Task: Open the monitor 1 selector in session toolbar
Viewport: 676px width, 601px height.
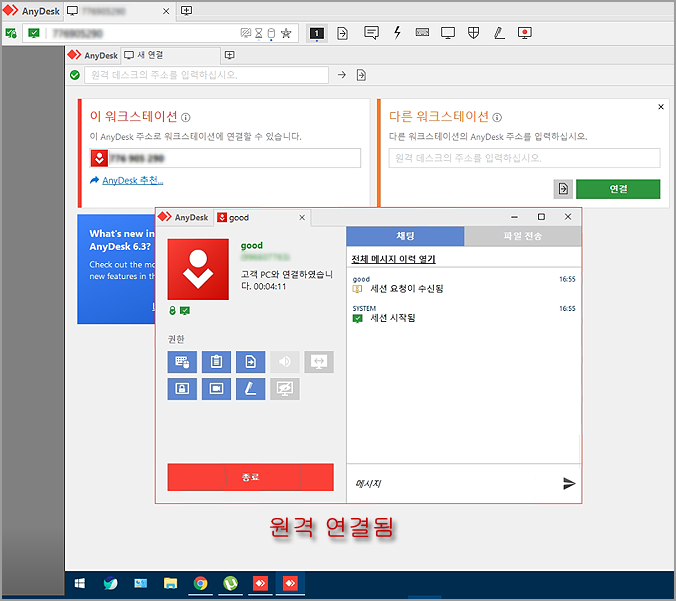Action: (316, 33)
